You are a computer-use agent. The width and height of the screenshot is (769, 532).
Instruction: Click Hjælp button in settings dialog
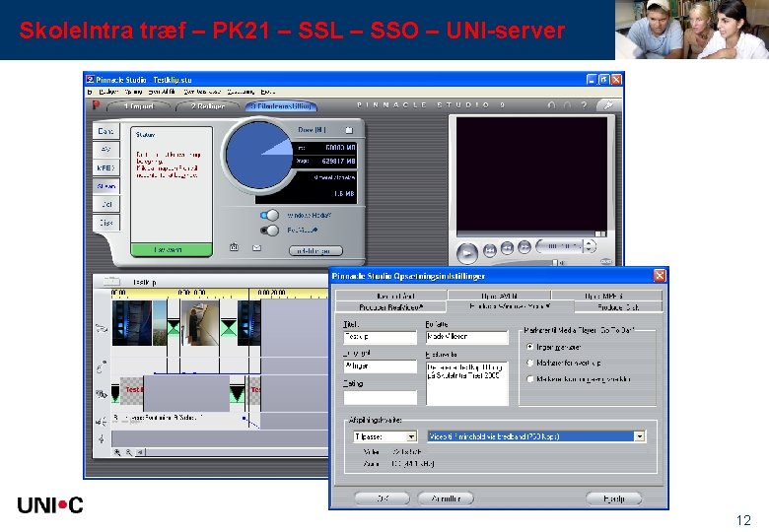613,499
